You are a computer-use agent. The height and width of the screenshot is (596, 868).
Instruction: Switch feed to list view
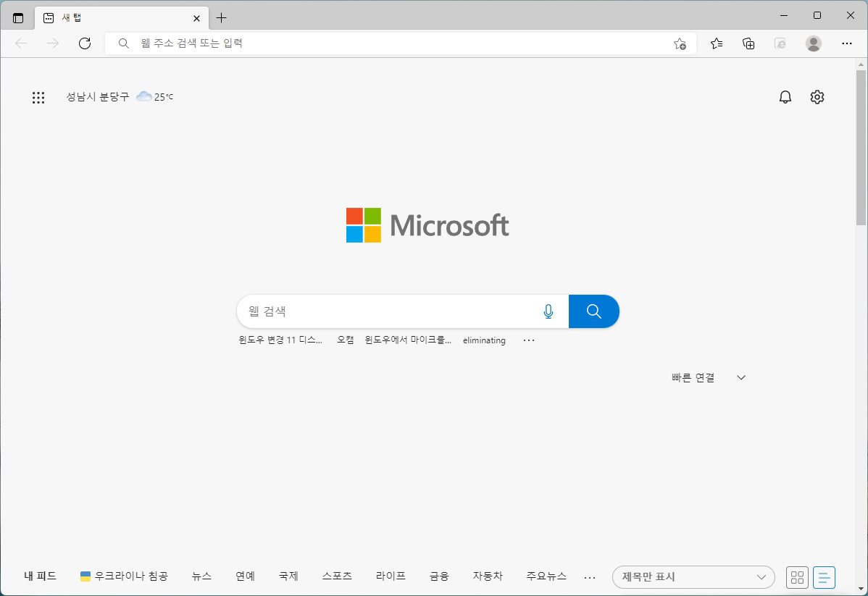(824, 578)
